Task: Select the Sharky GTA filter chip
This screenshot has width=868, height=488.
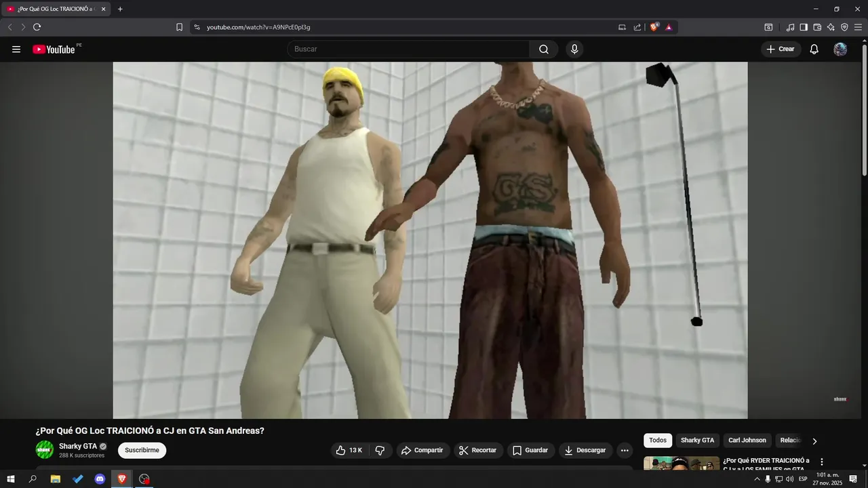Action: 697,441
